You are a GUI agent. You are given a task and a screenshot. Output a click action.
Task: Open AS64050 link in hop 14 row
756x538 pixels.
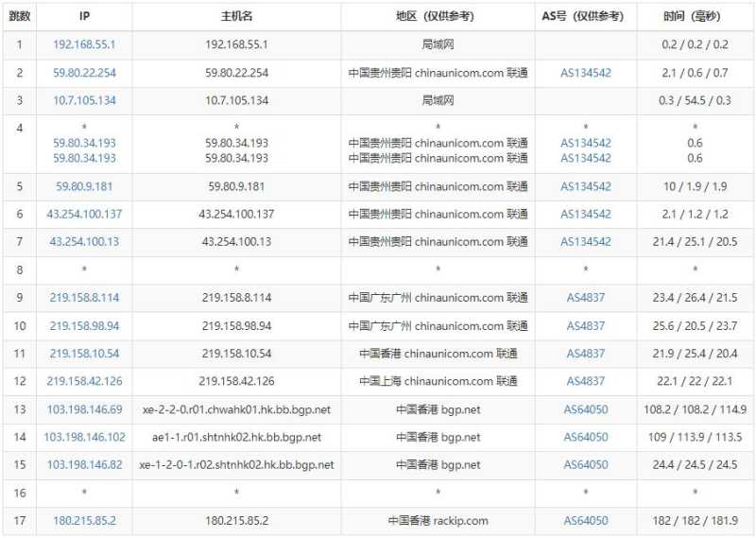[585, 437]
